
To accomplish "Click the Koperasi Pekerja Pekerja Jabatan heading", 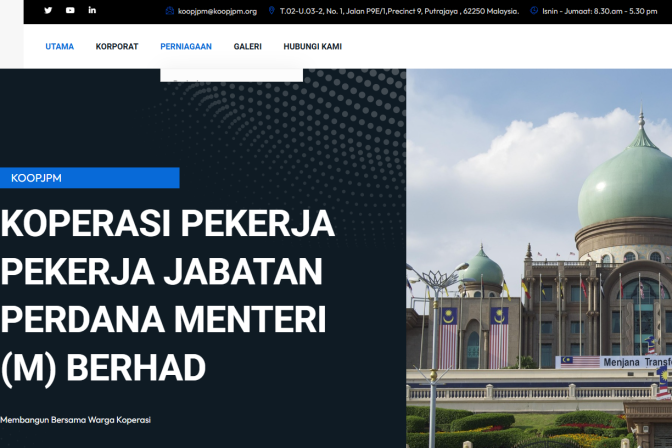I will (x=168, y=296).
